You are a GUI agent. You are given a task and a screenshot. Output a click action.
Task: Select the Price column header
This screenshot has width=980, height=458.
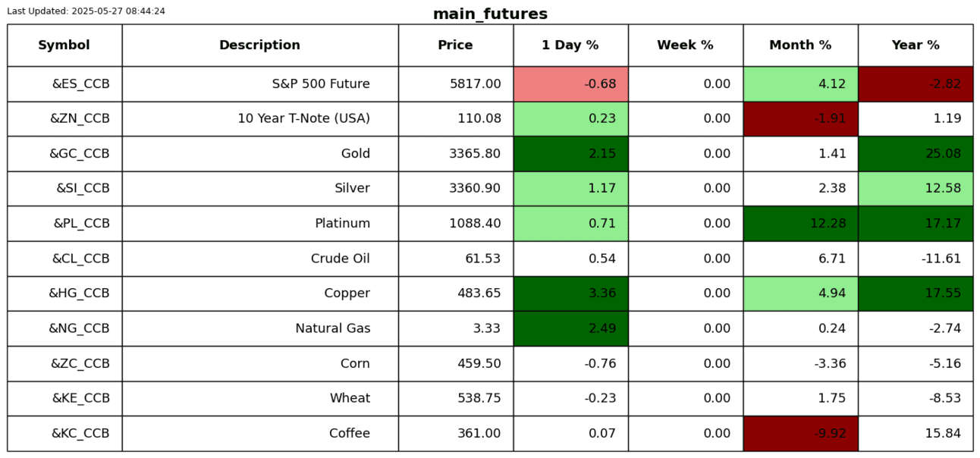[455, 45]
